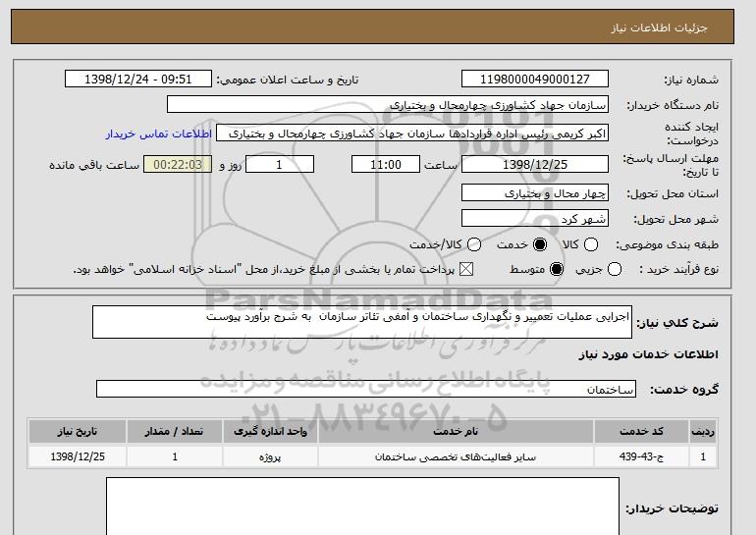This screenshot has width=756, height=535.
Task: Click the اطلاعات خدمات مورد نیاز heading
Action: click(648, 354)
